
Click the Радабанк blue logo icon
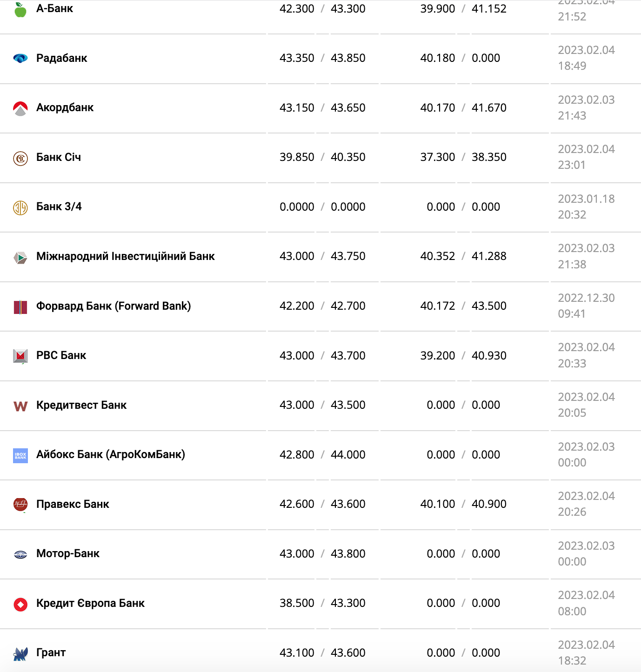coord(20,59)
